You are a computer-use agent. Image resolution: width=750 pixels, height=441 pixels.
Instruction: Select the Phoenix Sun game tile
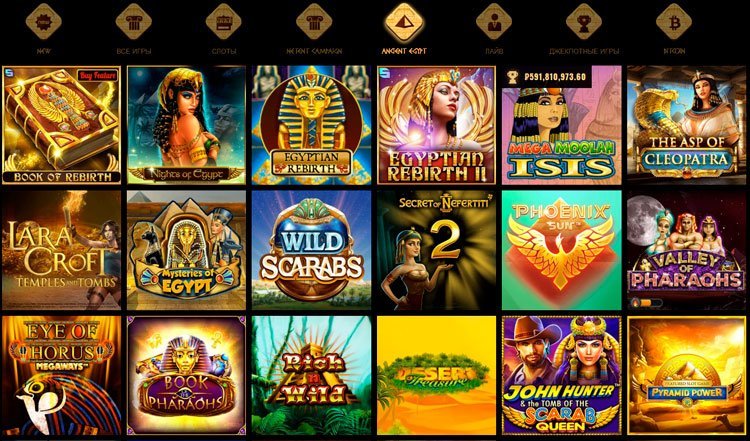click(562, 250)
